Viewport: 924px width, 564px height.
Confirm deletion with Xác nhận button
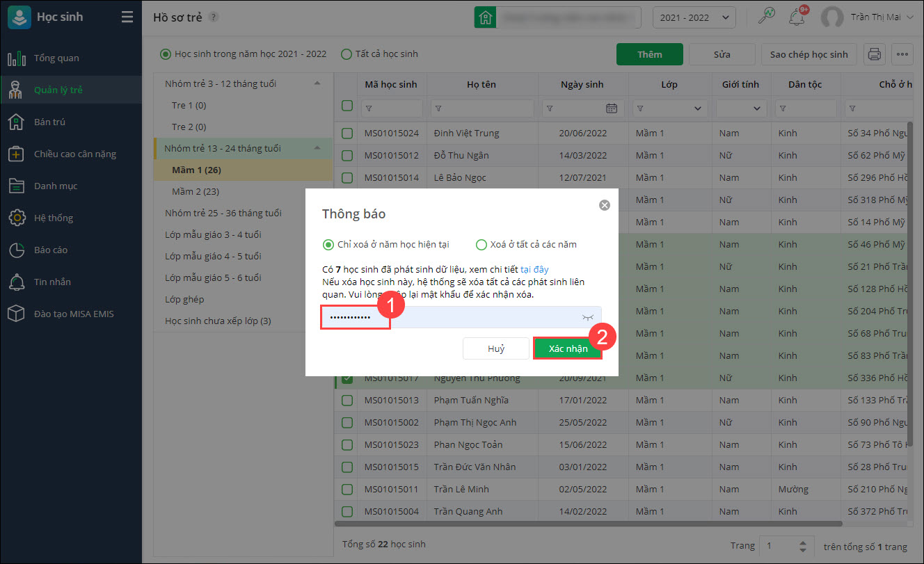[x=568, y=348]
